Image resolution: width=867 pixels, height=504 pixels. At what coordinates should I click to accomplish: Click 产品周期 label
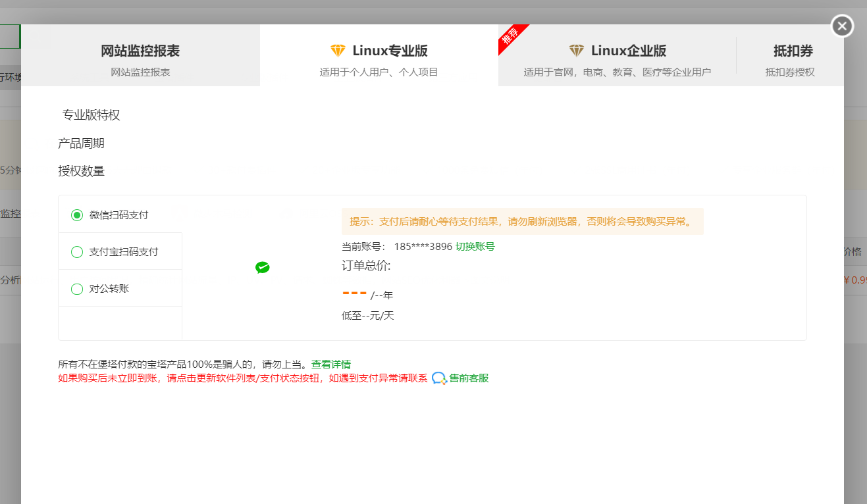pyautogui.click(x=81, y=143)
